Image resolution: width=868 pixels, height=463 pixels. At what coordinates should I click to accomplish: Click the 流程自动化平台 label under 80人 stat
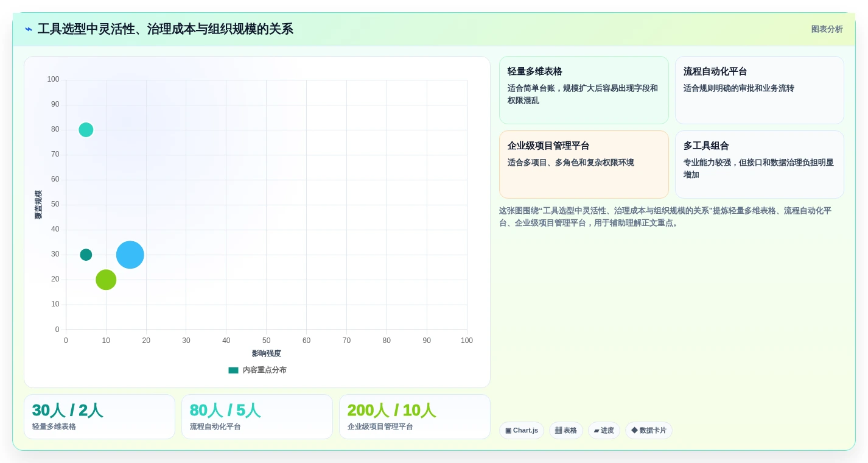(215, 427)
